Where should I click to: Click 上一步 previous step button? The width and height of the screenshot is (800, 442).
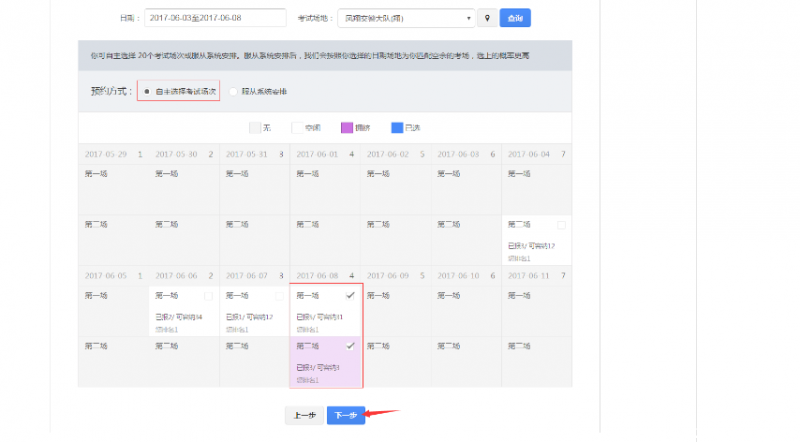pos(304,415)
